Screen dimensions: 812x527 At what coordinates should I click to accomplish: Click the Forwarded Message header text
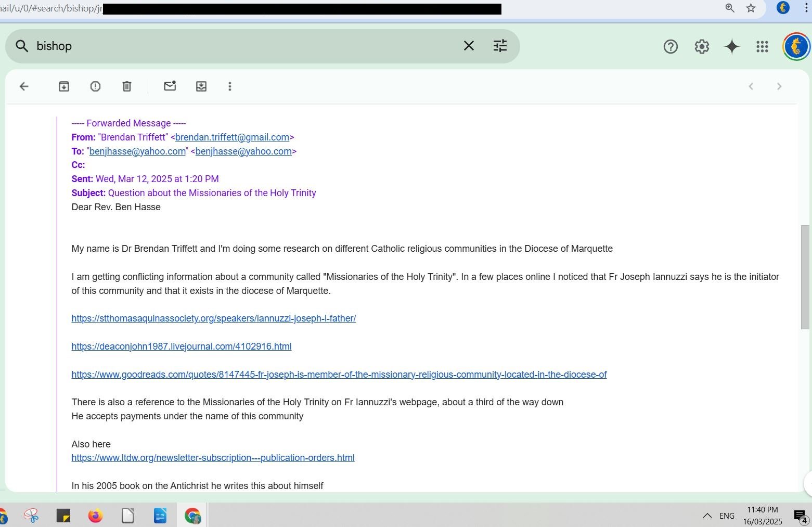[128, 123]
